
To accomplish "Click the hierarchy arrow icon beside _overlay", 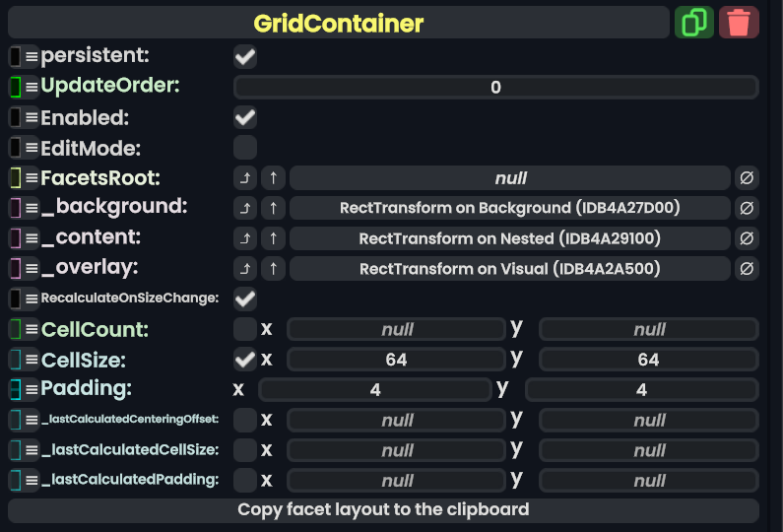I will [x=244, y=269].
